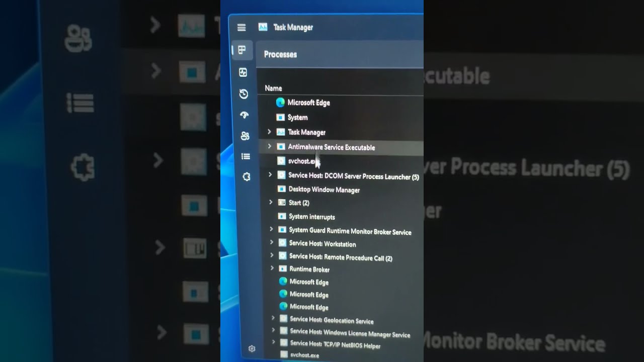Open the Task Manager hamburger navigation menu

(242, 28)
